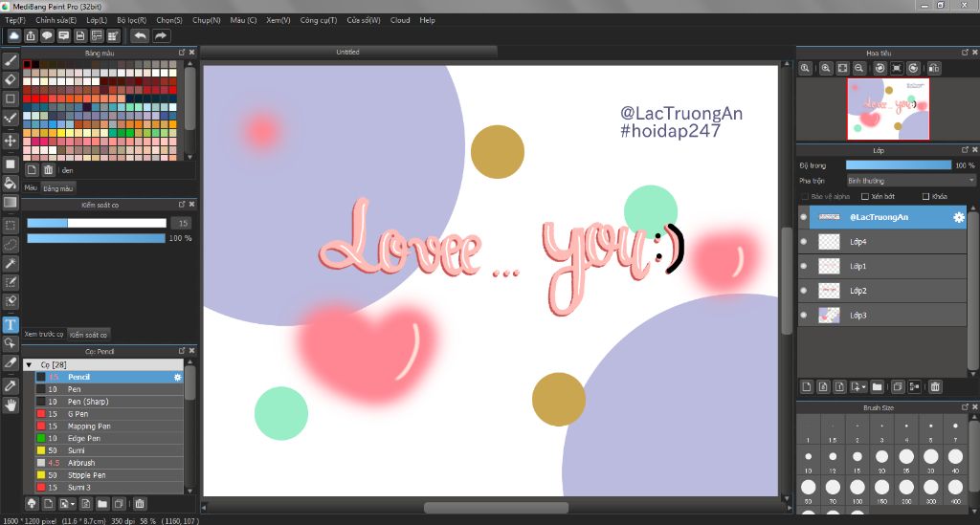Open the Lớp(L) menu

97,20
